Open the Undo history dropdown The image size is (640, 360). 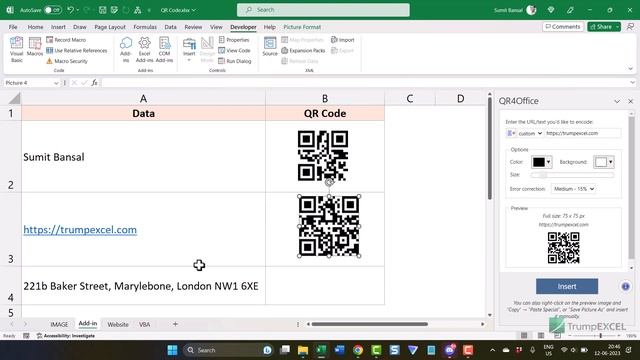click(78, 10)
